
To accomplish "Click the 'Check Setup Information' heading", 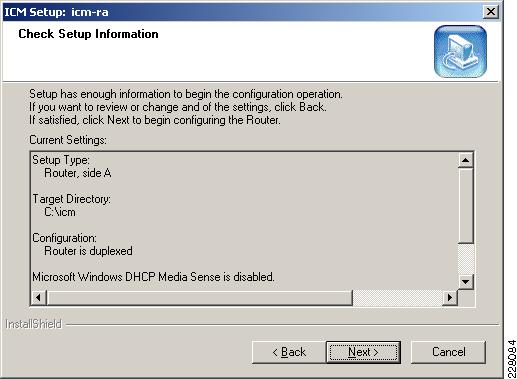I will [x=88, y=34].
